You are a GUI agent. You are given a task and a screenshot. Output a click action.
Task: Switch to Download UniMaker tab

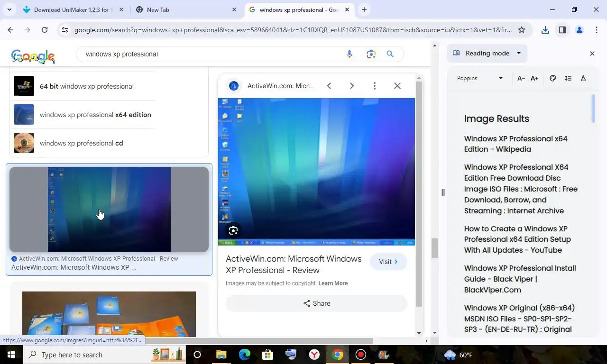tap(74, 9)
